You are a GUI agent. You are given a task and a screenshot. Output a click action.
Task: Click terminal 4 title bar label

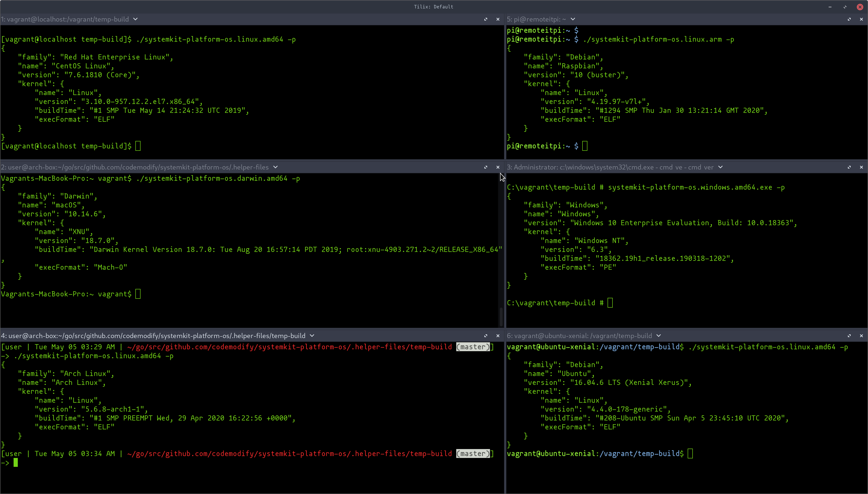point(153,336)
